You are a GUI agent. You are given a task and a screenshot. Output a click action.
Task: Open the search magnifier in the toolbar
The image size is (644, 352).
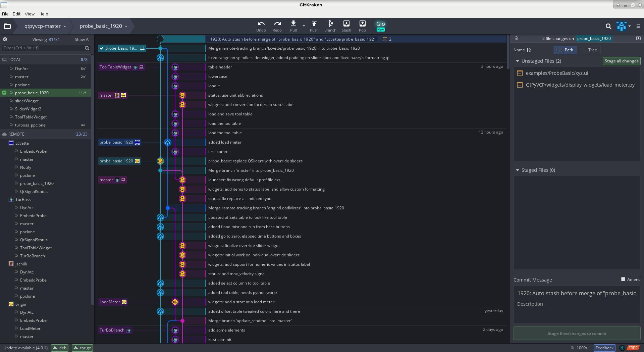[x=608, y=26]
